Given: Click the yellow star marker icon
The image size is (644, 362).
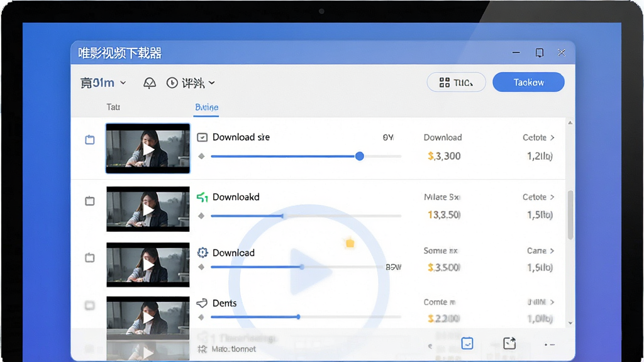Looking at the screenshot, I should (350, 243).
